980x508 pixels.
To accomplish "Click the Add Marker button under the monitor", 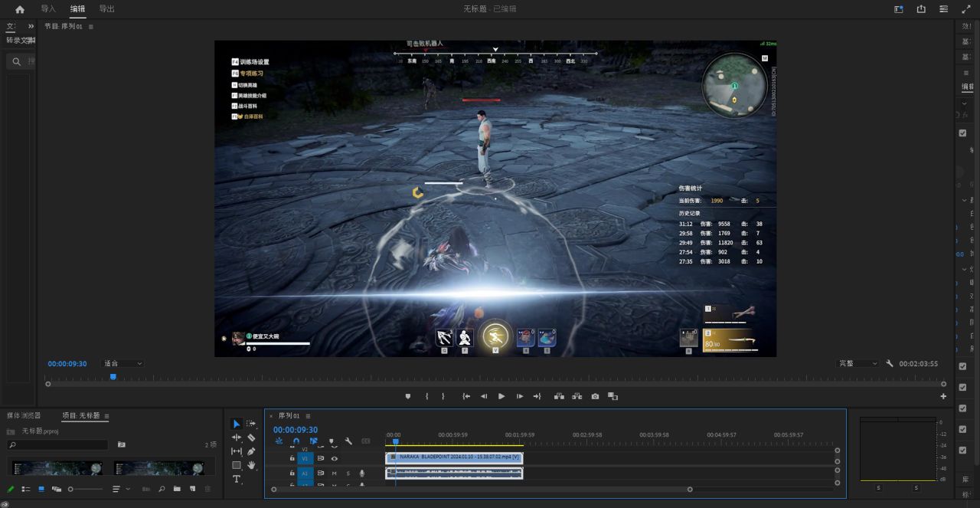I will pyautogui.click(x=407, y=396).
